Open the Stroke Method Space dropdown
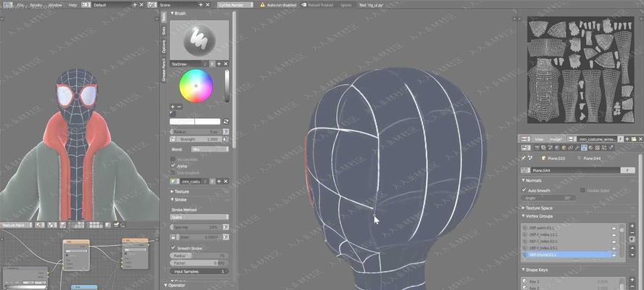 pyautogui.click(x=198, y=216)
